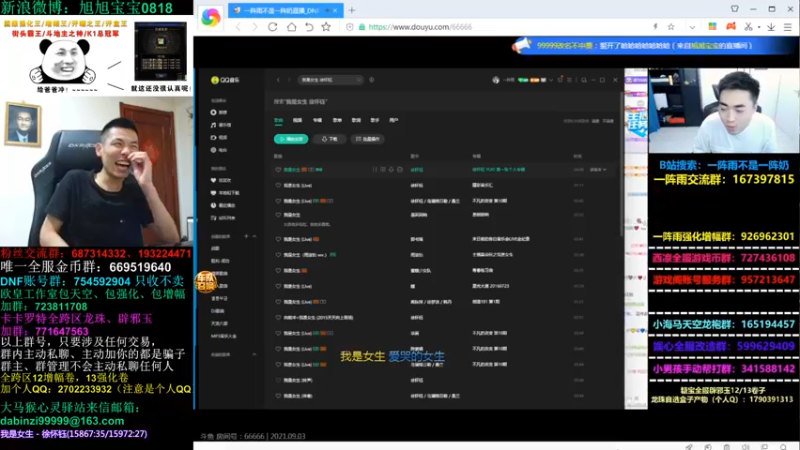Open the QQ Music skin icon with red dot
The width and height of the screenshot is (800, 450).
(x=560, y=80)
